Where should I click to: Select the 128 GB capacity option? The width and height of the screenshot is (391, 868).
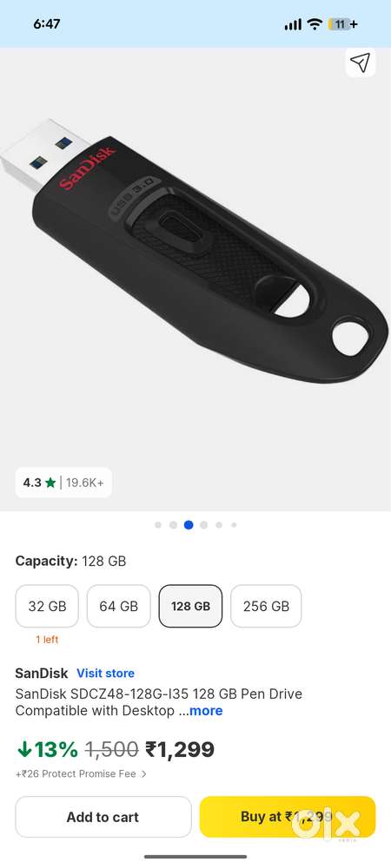[x=190, y=606]
